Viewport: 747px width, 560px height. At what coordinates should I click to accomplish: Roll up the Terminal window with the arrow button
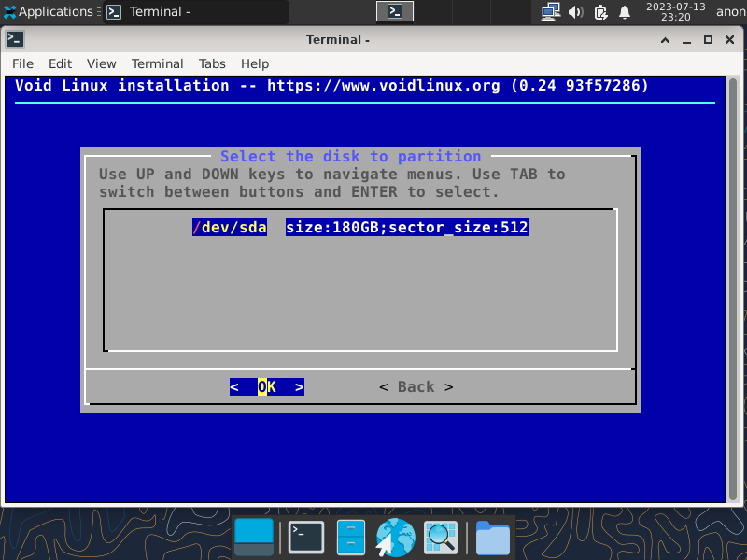(665, 40)
